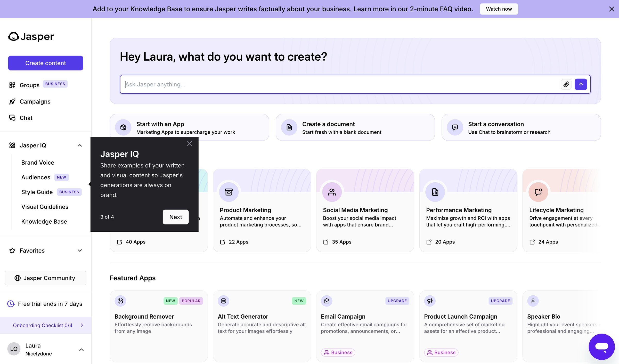Viewport: 619px width, 364px height.
Task: Click the Start a conversation icon
Action: pos(455,127)
